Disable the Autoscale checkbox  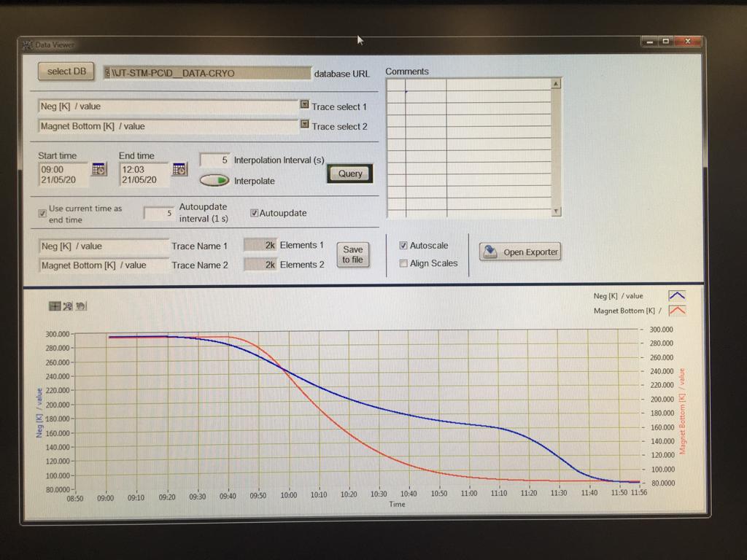click(x=404, y=246)
